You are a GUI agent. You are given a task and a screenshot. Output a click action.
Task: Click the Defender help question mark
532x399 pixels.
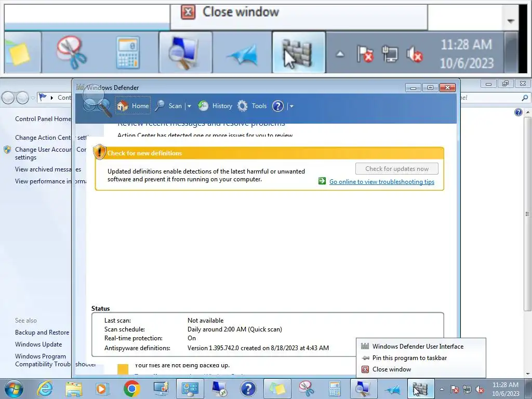[x=278, y=106]
